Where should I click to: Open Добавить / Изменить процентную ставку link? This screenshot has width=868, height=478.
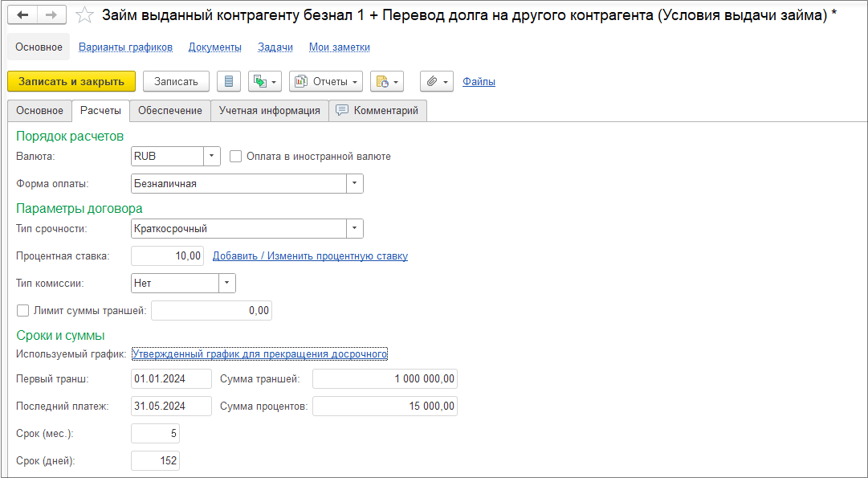point(311,256)
